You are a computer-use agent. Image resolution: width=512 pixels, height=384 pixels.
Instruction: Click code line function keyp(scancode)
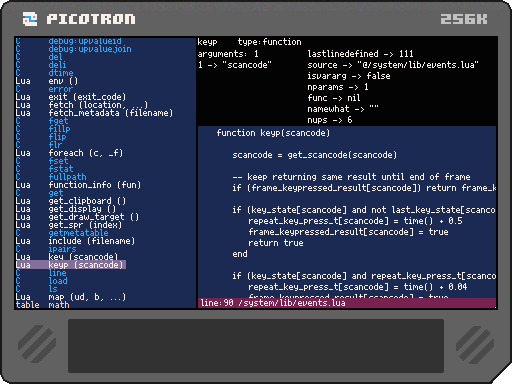coord(273,133)
